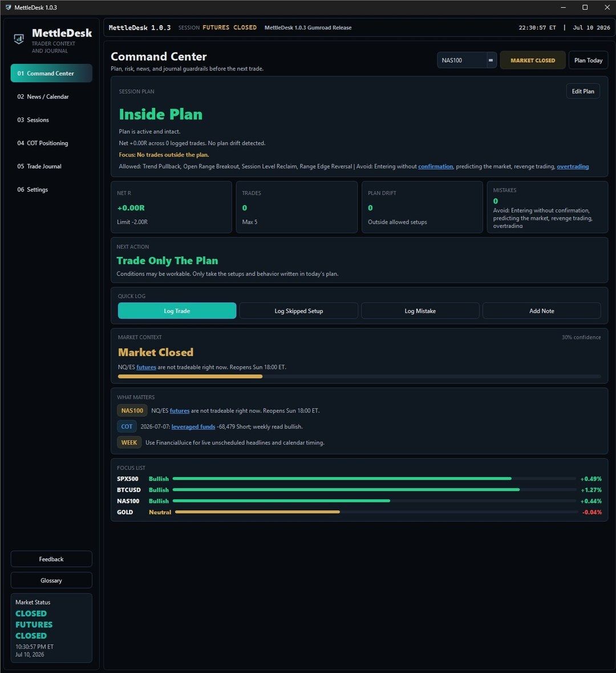Click the +0.49% SPX500 change value

point(591,478)
